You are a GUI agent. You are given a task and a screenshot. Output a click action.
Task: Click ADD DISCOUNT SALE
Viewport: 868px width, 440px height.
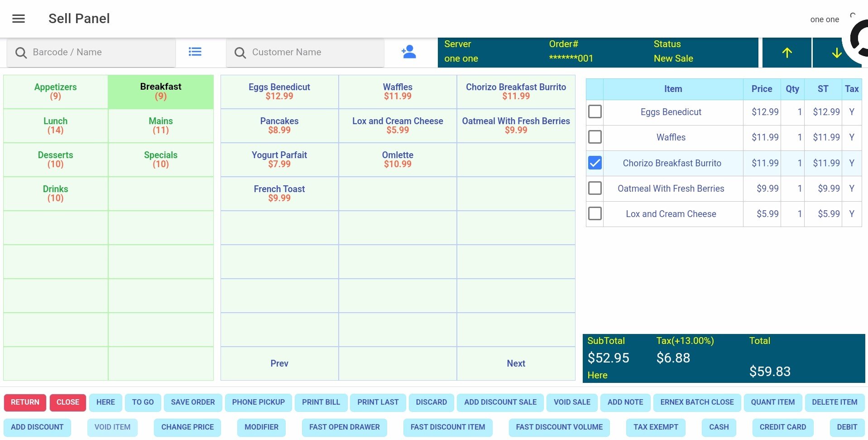pyautogui.click(x=500, y=402)
